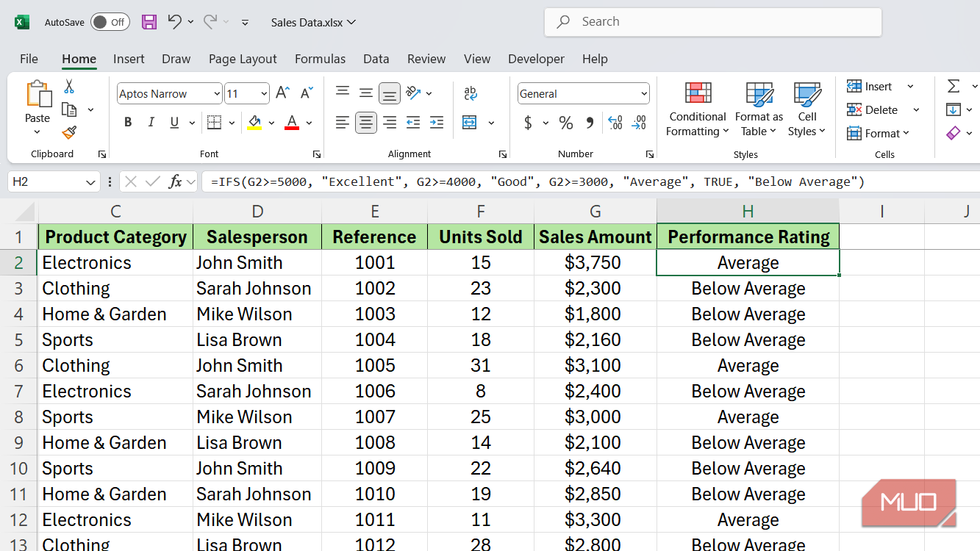
Task: Click the Cut scissors icon
Action: point(69,87)
